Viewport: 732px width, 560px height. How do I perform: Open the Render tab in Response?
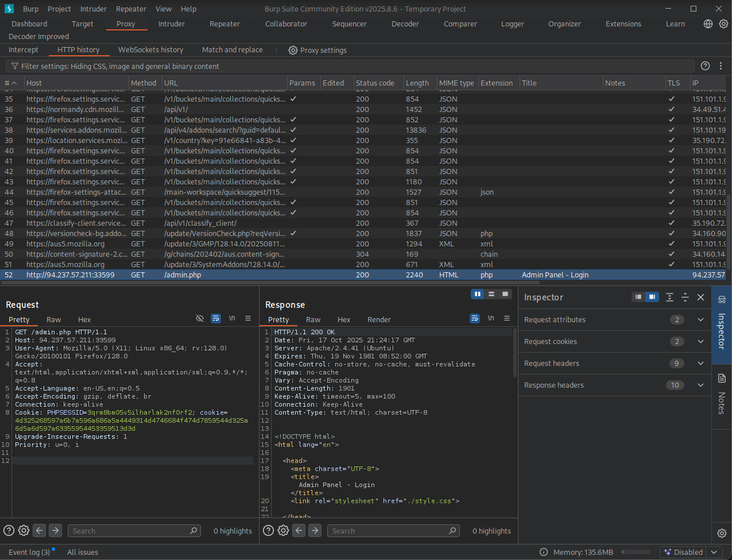(379, 319)
